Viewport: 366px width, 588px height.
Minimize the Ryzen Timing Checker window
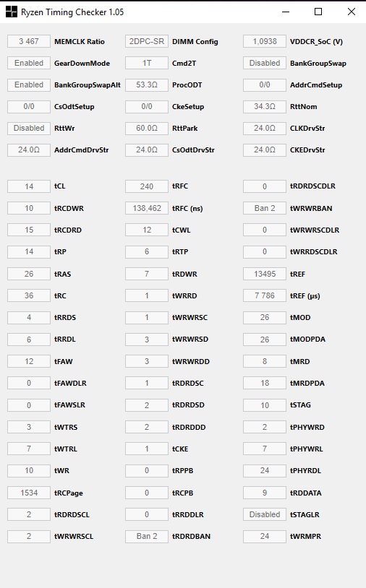[x=286, y=12]
